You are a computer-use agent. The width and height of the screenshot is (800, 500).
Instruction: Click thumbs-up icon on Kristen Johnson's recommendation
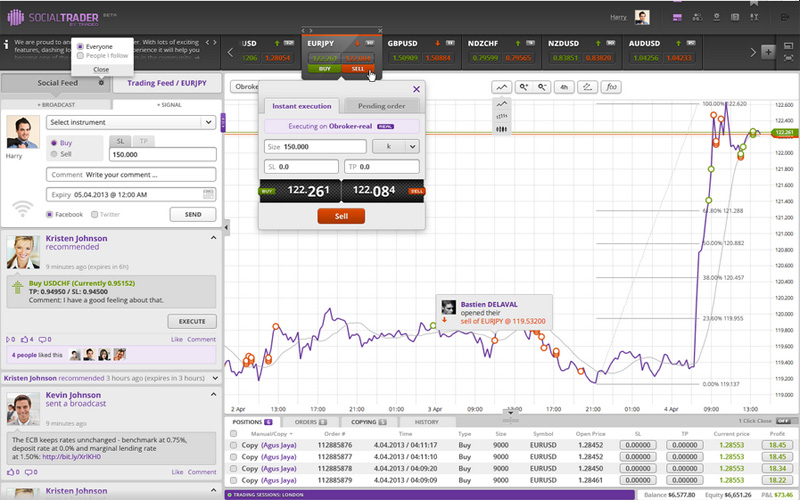tap(25, 339)
